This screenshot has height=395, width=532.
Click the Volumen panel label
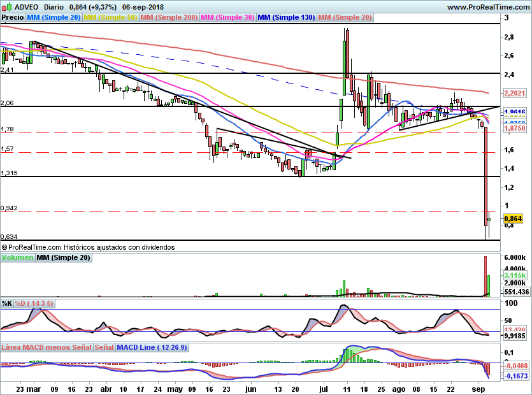(x=17, y=258)
